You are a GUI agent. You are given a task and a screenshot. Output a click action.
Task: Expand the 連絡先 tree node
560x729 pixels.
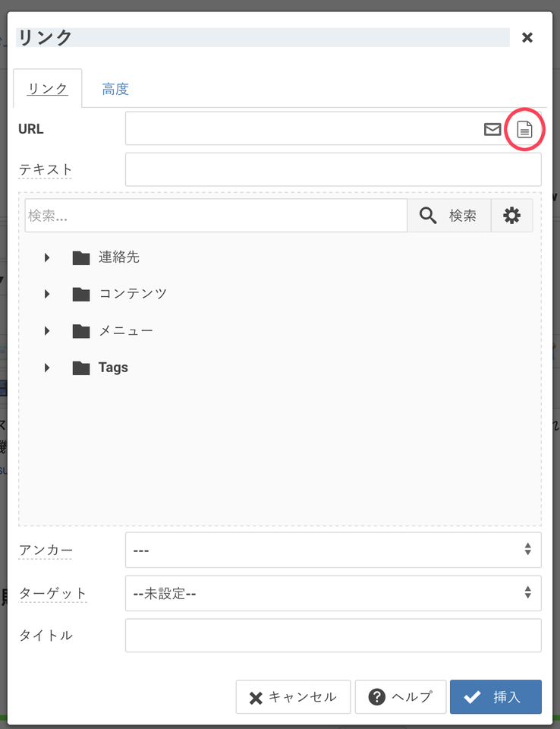(x=47, y=257)
